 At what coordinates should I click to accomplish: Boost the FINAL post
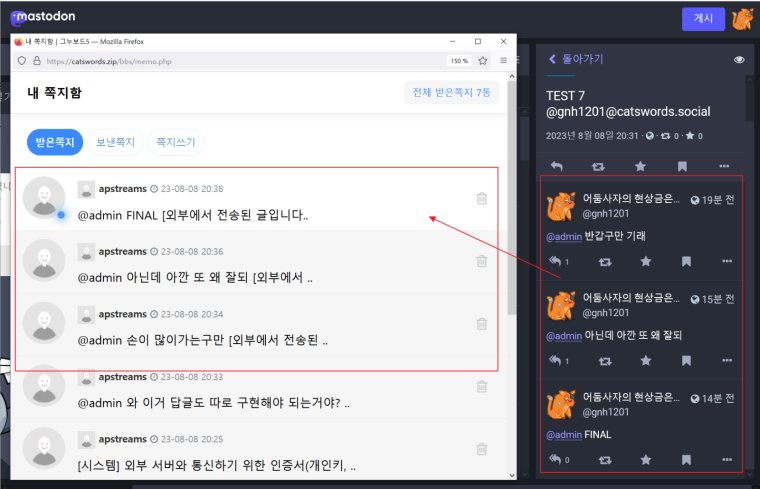coord(605,460)
